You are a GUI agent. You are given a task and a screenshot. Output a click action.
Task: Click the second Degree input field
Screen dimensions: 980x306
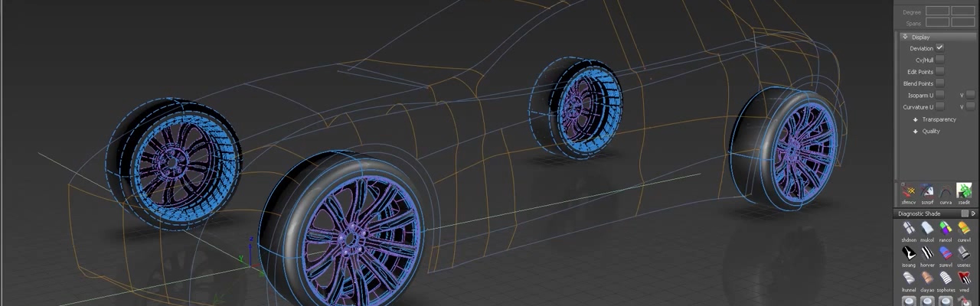[962, 11]
